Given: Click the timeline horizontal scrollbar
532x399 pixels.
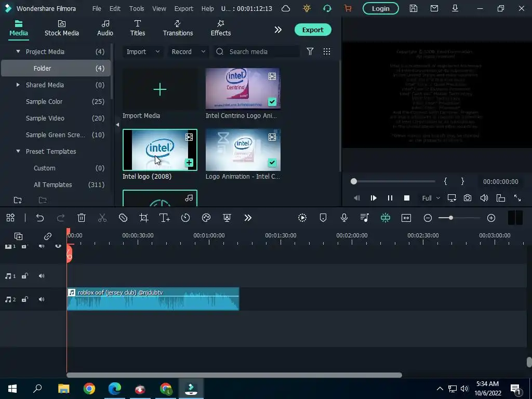Looking at the screenshot, I should [x=234, y=375].
